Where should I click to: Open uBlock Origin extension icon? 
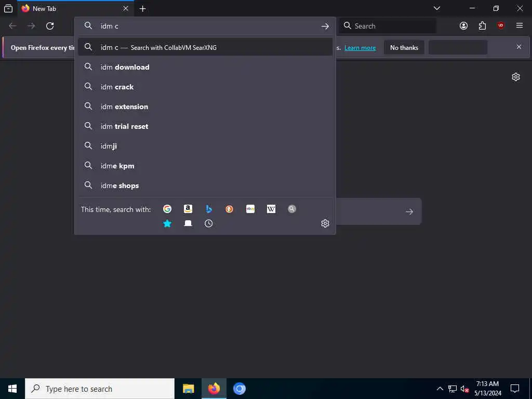501,26
